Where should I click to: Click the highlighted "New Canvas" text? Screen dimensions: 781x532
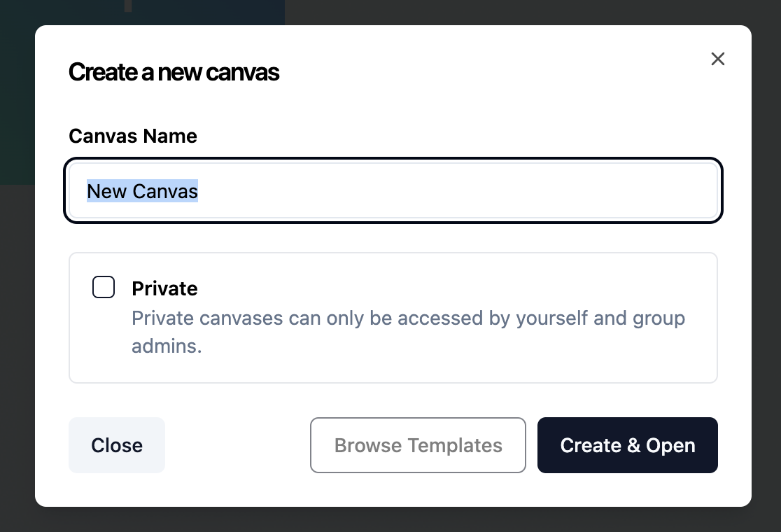pos(143,191)
